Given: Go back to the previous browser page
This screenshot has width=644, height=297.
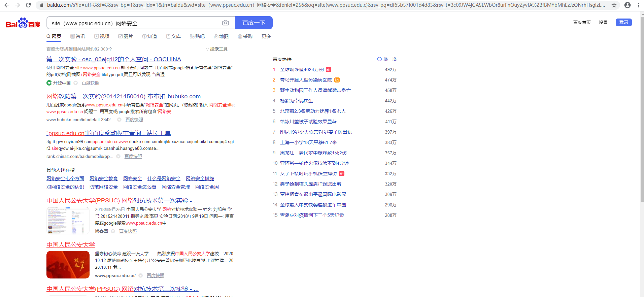Looking at the screenshot, I should [6, 5].
